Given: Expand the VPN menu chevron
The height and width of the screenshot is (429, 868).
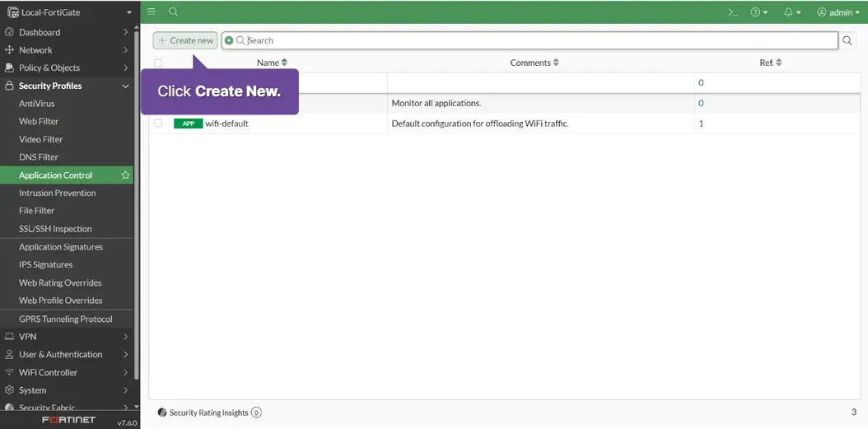Looking at the screenshot, I should pyautogui.click(x=126, y=337).
